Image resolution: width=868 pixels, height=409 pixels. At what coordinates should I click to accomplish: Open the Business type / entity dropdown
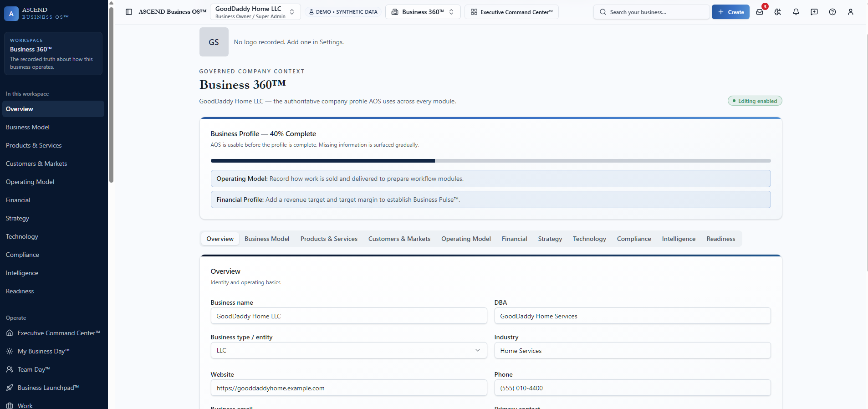[x=349, y=350]
